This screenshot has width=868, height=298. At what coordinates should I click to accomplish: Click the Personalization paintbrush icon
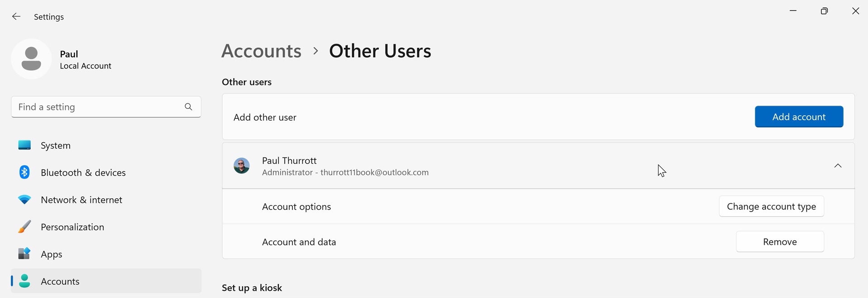(x=24, y=227)
